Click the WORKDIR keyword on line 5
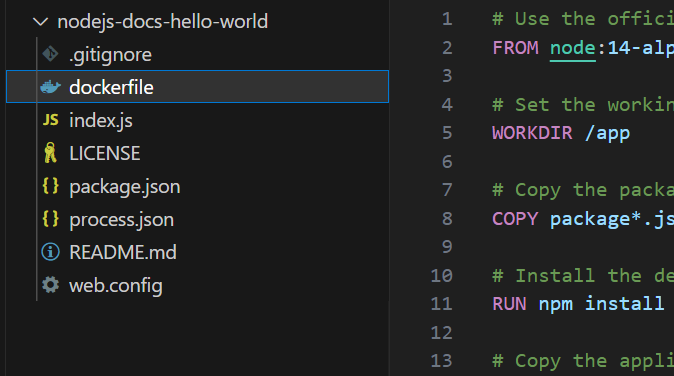The width and height of the screenshot is (674, 376). [532, 133]
